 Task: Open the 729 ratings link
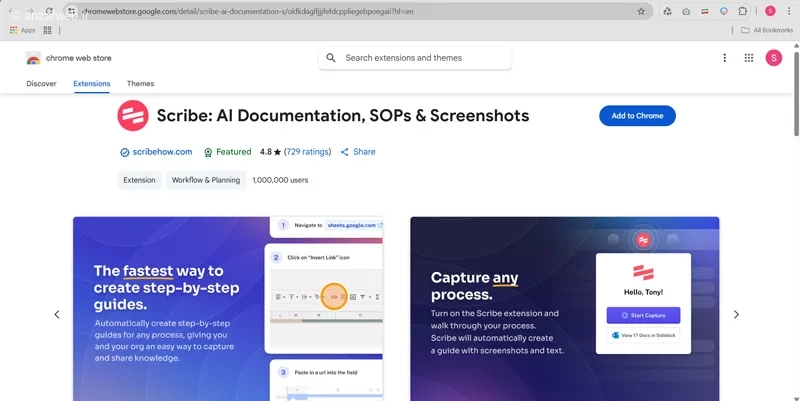307,152
